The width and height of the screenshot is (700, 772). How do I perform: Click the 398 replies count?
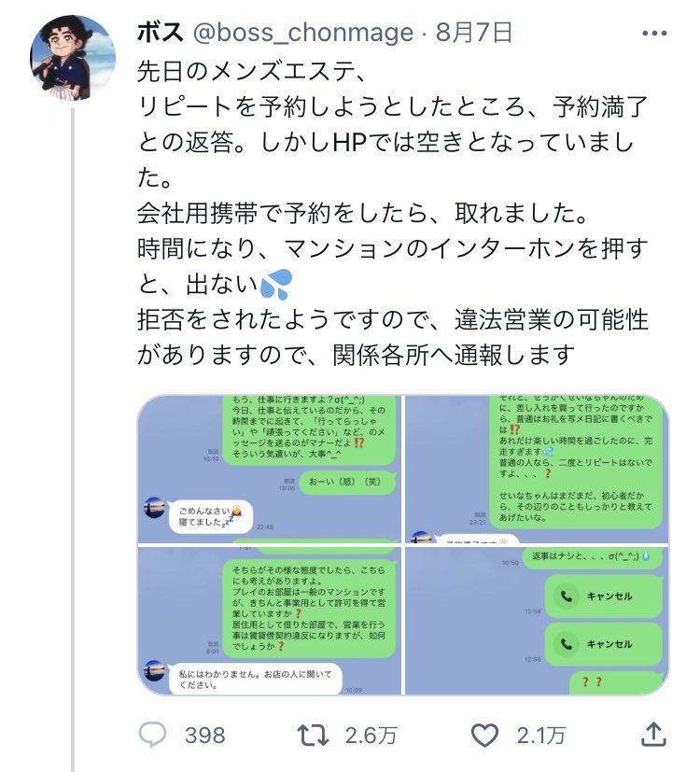(204, 736)
